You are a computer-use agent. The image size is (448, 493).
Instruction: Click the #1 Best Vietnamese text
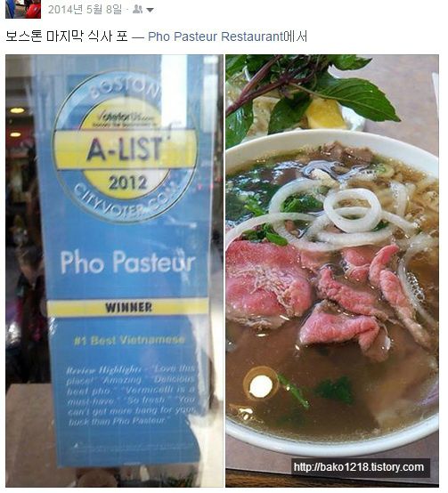129,340
